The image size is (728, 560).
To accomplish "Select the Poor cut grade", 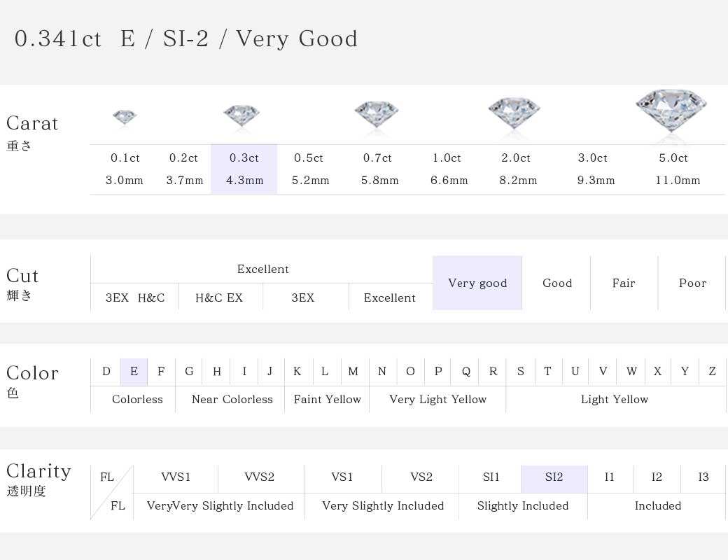I will tap(692, 283).
